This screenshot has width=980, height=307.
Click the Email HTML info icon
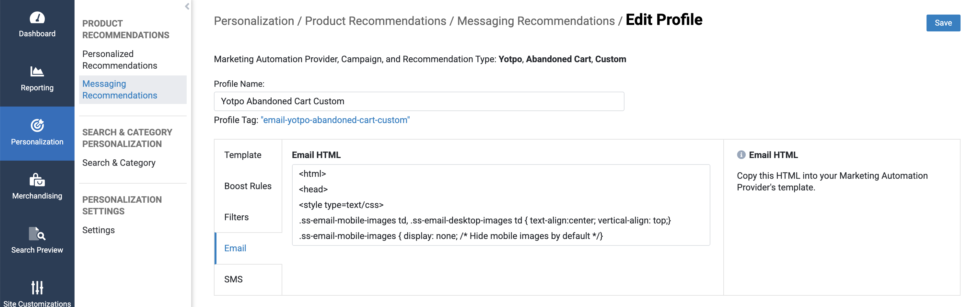pyautogui.click(x=741, y=155)
